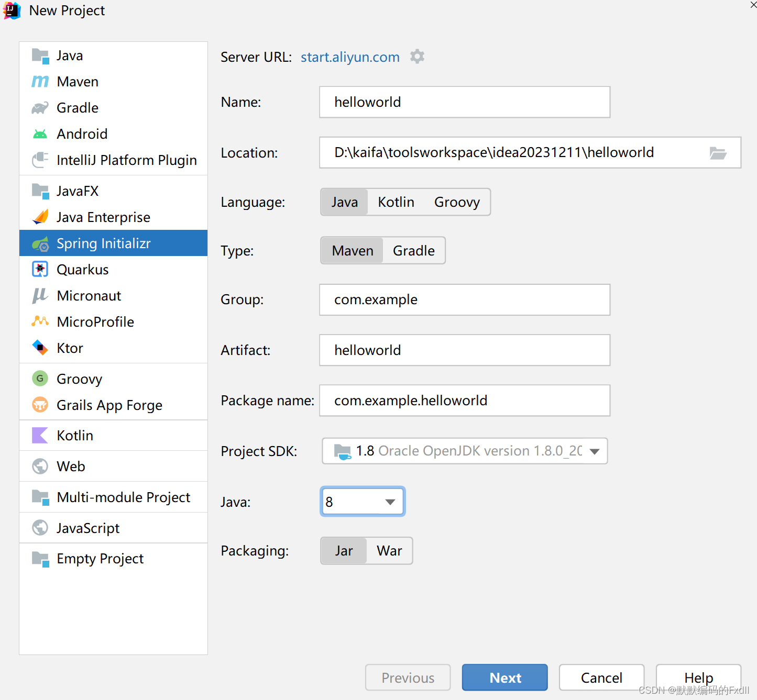Screen dimensions: 757x700
Task: Select Gradle in sidebar list
Action: click(x=113, y=108)
